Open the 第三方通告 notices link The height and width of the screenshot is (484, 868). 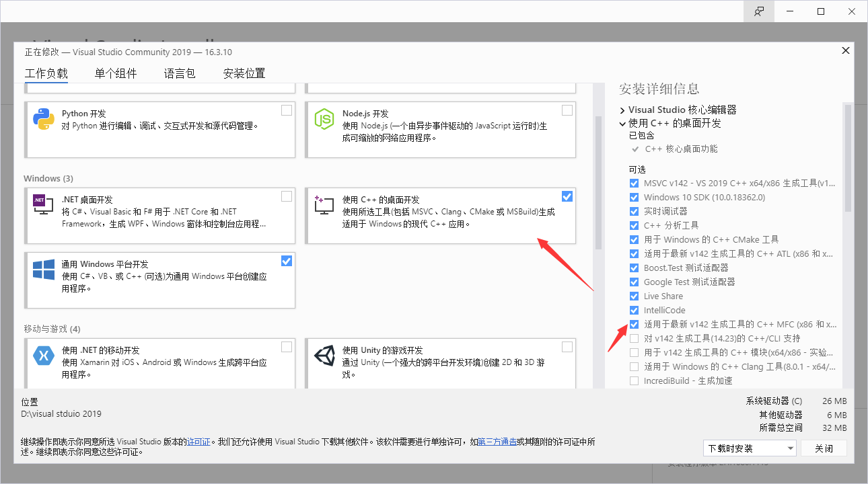click(x=497, y=442)
